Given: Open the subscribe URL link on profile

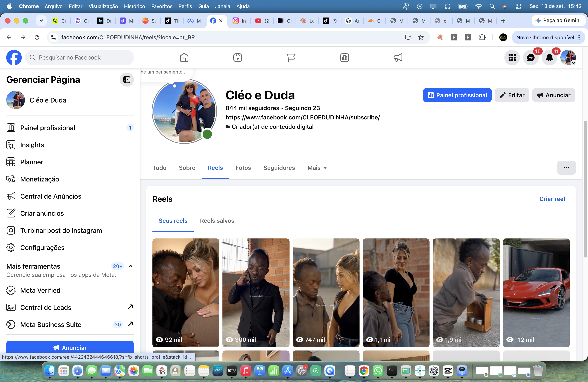Looking at the screenshot, I should click(302, 117).
